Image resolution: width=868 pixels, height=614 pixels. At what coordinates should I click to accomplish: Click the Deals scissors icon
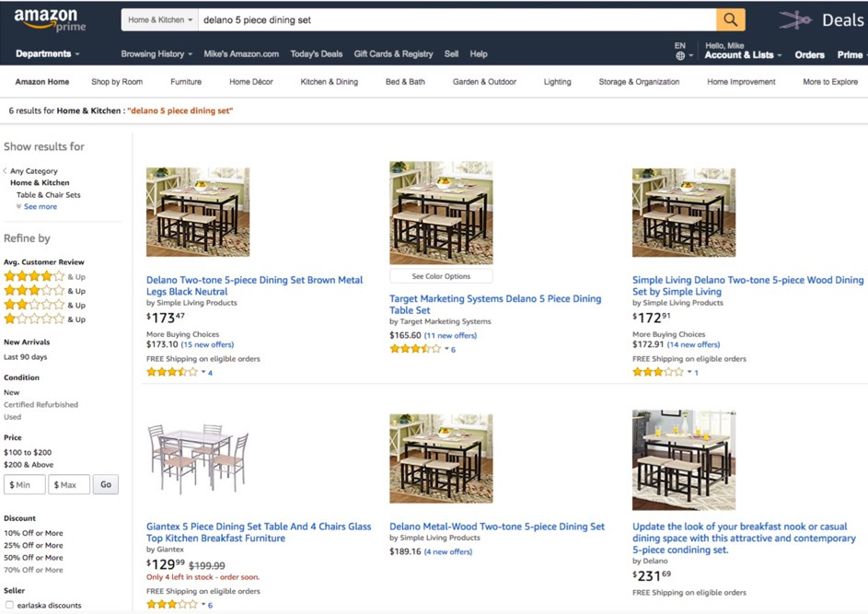[795, 20]
